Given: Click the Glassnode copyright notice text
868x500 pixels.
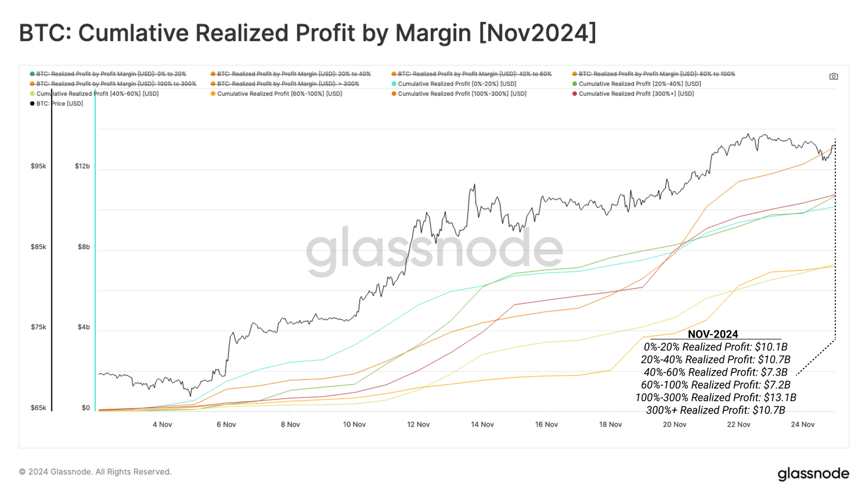Looking at the screenshot, I should coord(95,472).
